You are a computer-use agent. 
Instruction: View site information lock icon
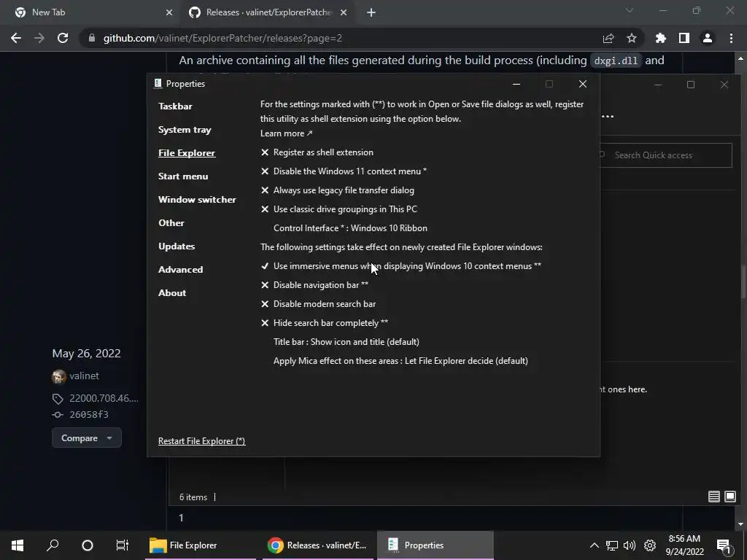[92, 38]
